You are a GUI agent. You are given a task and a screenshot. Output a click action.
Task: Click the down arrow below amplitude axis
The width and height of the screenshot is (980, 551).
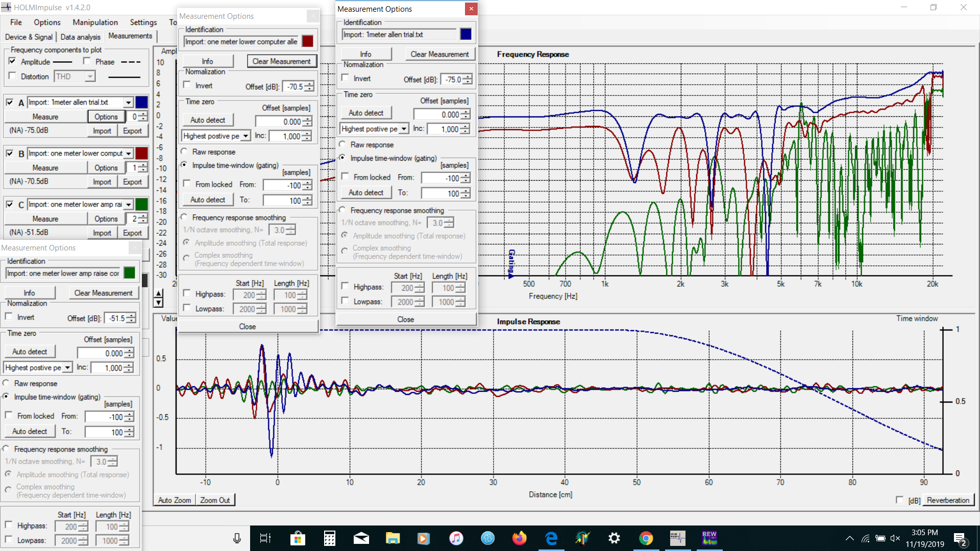pyautogui.click(x=159, y=303)
